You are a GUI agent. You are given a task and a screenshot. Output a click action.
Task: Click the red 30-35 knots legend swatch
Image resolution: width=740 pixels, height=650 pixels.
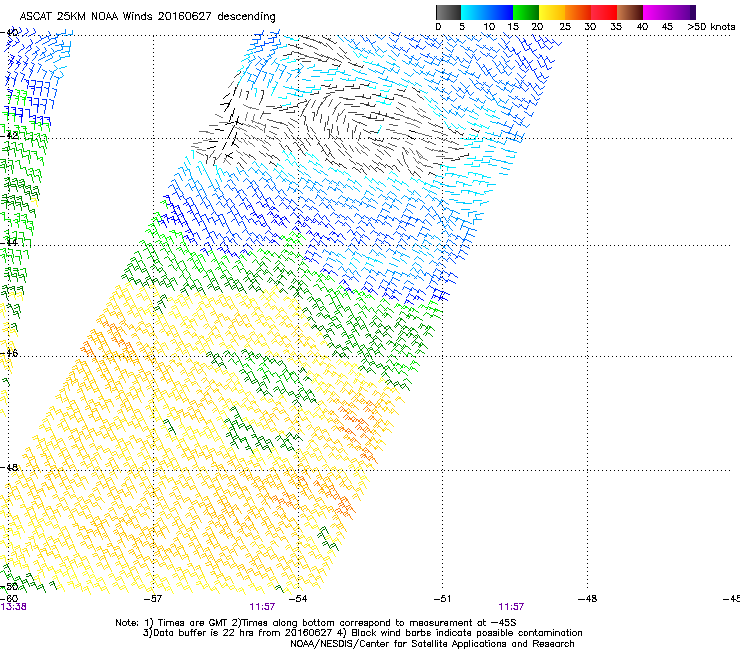click(604, 12)
